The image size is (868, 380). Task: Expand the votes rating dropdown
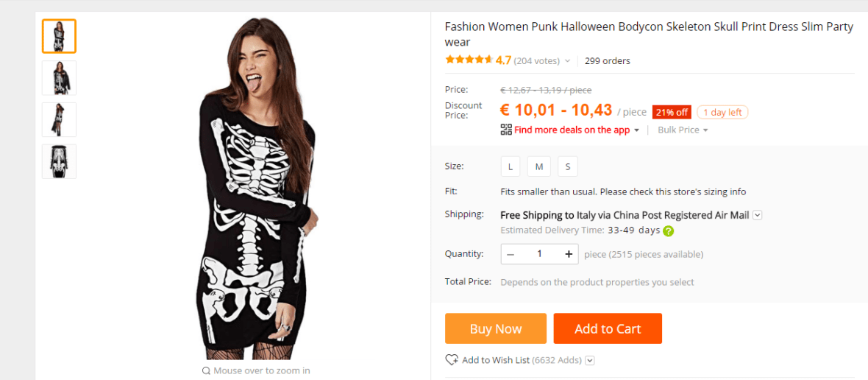[x=567, y=61]
